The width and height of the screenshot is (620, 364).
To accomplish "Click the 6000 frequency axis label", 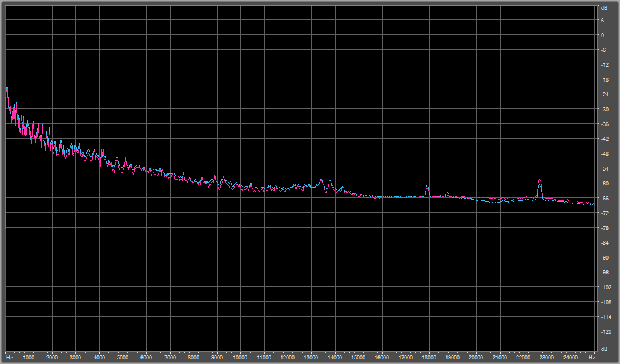I will [x=146, y=357].
